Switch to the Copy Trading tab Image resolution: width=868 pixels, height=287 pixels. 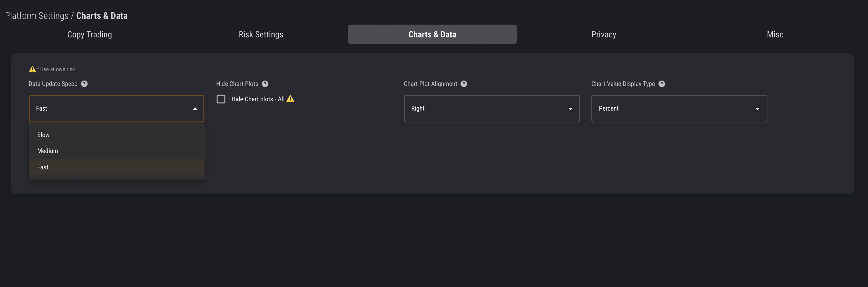tap(90, 35)
